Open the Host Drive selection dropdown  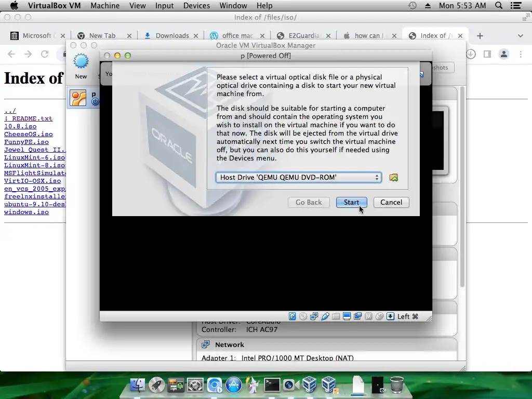(x=299, y=178)
